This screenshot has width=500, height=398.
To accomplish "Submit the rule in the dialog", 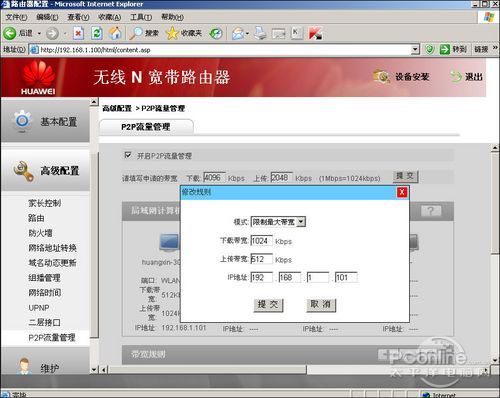I will pyautogui.click(x=268, y=304).
